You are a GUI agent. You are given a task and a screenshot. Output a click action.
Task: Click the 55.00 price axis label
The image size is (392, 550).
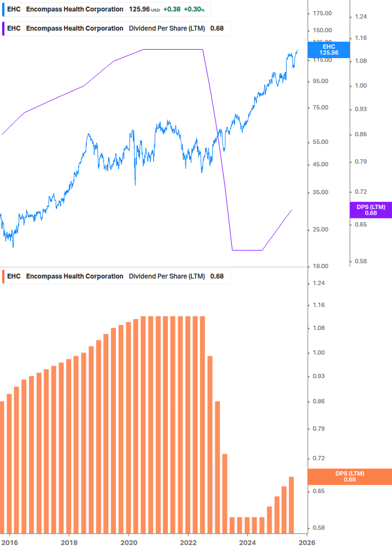coord(320,142)
